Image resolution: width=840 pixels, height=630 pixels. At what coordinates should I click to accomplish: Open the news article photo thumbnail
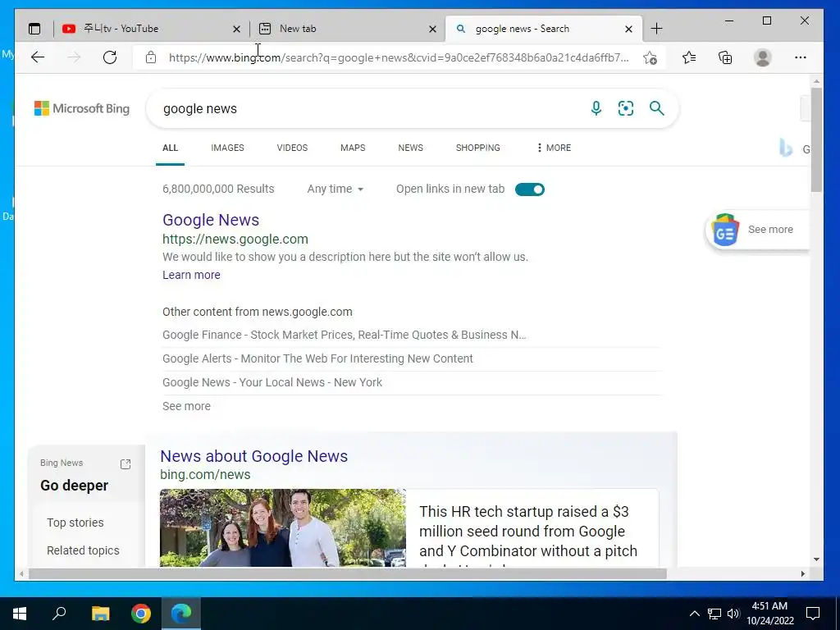pyautogui.click(x=283, y=527)
